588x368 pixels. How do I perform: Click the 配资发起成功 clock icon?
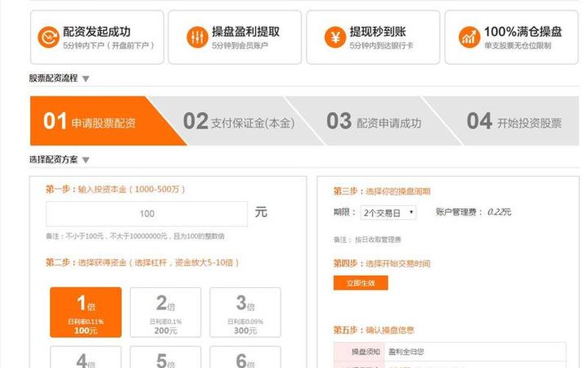pyautogui.click(x=49, y=38)
